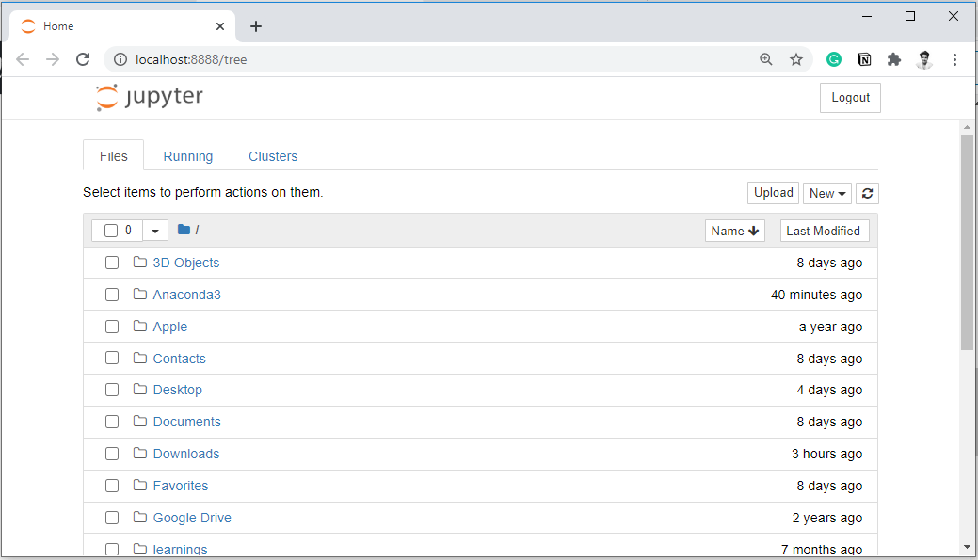Check the Documents row checkbox
Screen dimensions: 978x560
click(x=112, y=422)
